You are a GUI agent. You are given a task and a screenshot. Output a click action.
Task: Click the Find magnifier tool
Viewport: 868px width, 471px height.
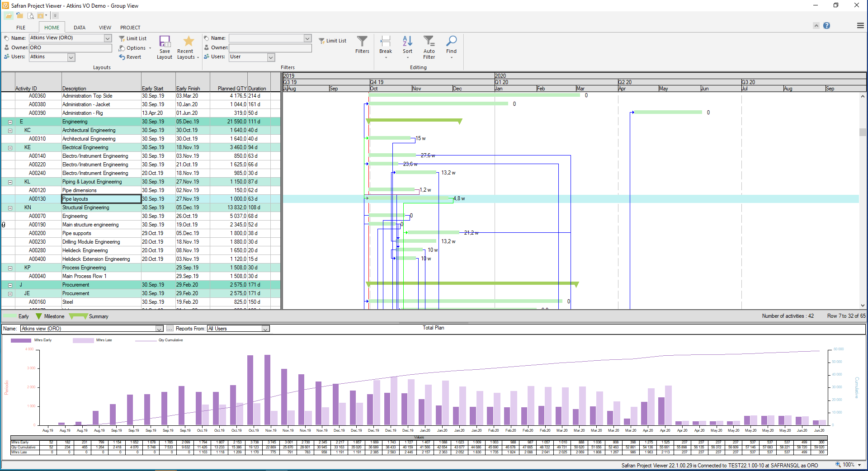click(x=451, y=43)
